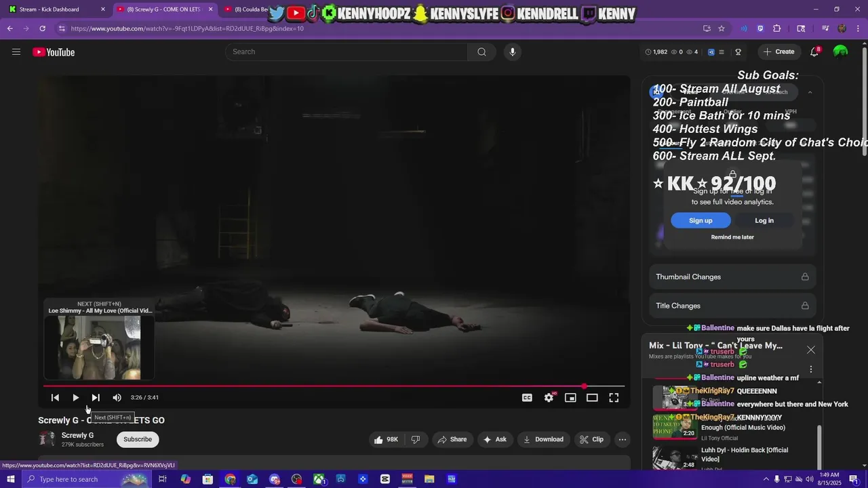
Task: Open player settings gear
Action: [549, 398]
